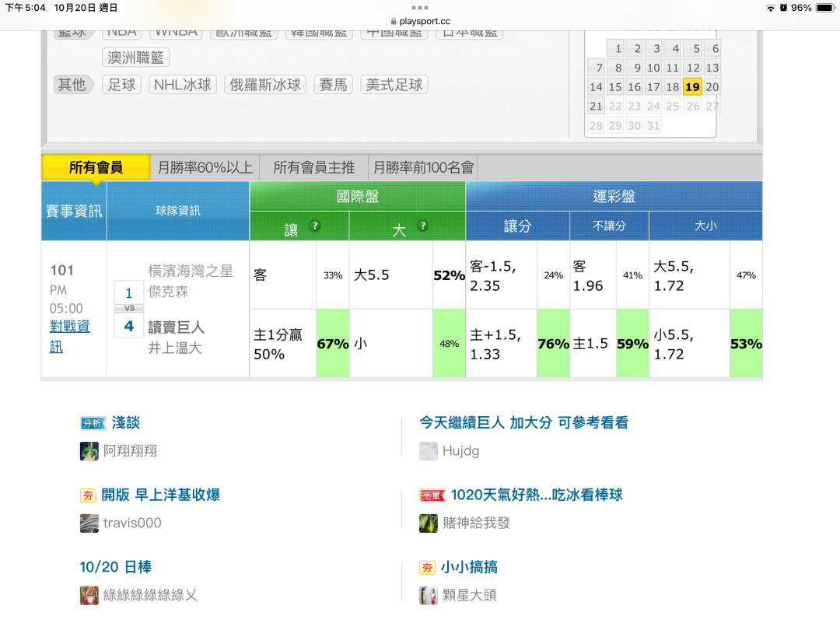Tap the 亮單 badge before 1020天氣好熱
The height and width of the screenshot is (630, 840).
tap(432, 495)
